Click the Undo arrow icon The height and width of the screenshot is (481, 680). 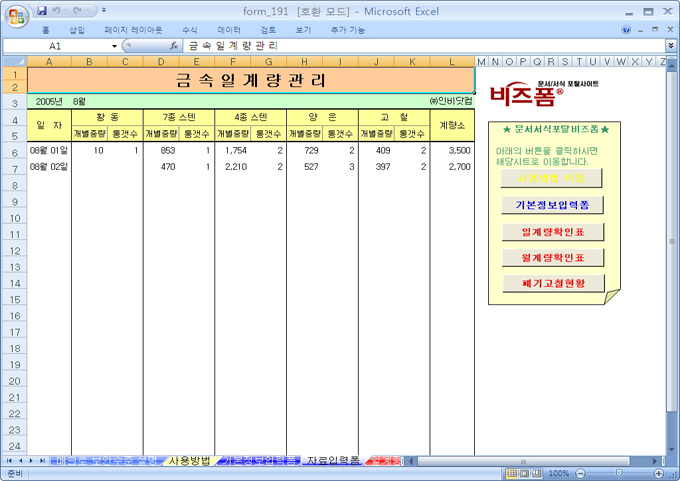[x=58, y=11]
